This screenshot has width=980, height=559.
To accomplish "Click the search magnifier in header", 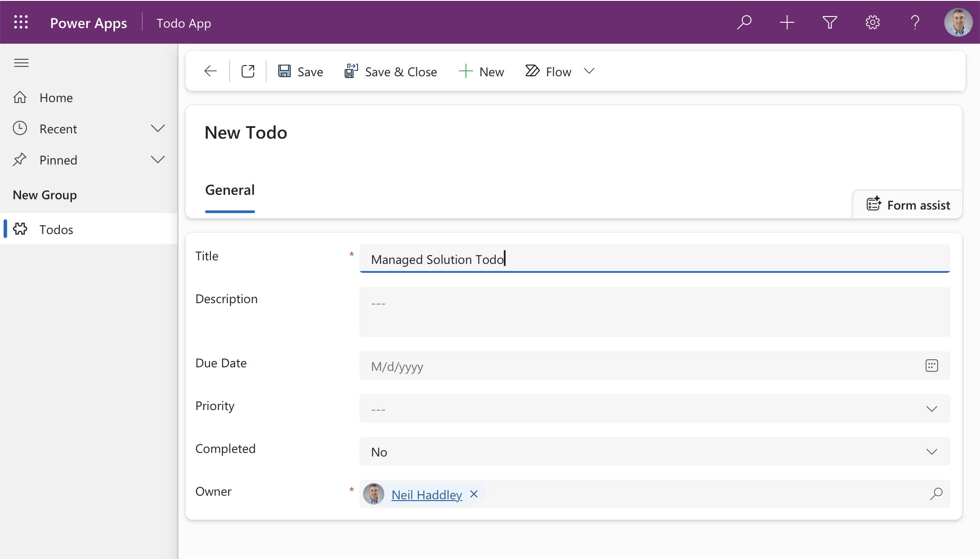I will (744, 22).
